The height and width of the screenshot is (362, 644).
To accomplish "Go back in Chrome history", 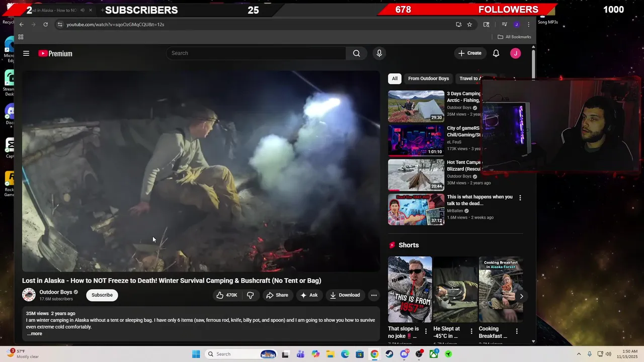I will tap(21, 24).
